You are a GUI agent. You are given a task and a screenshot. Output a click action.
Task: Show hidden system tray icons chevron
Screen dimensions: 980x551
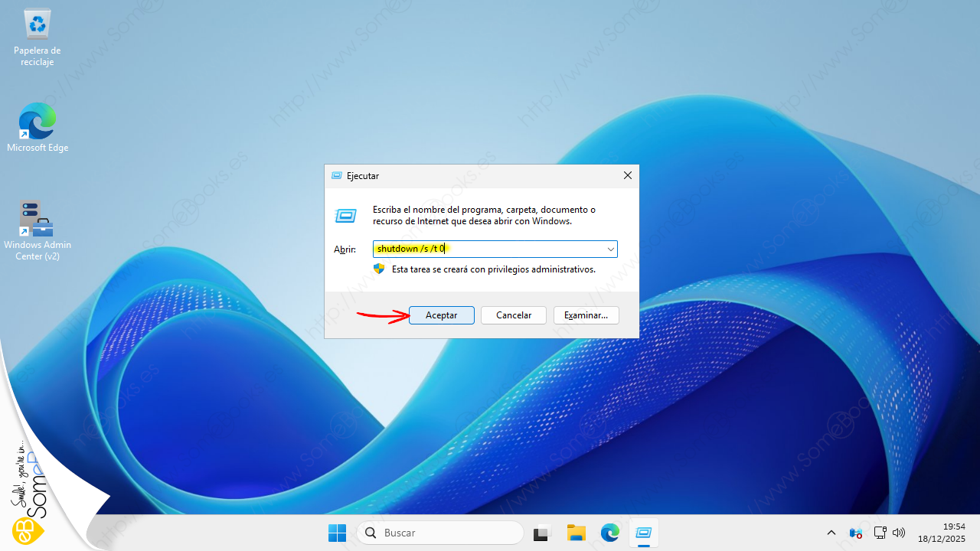pos(831,533)
